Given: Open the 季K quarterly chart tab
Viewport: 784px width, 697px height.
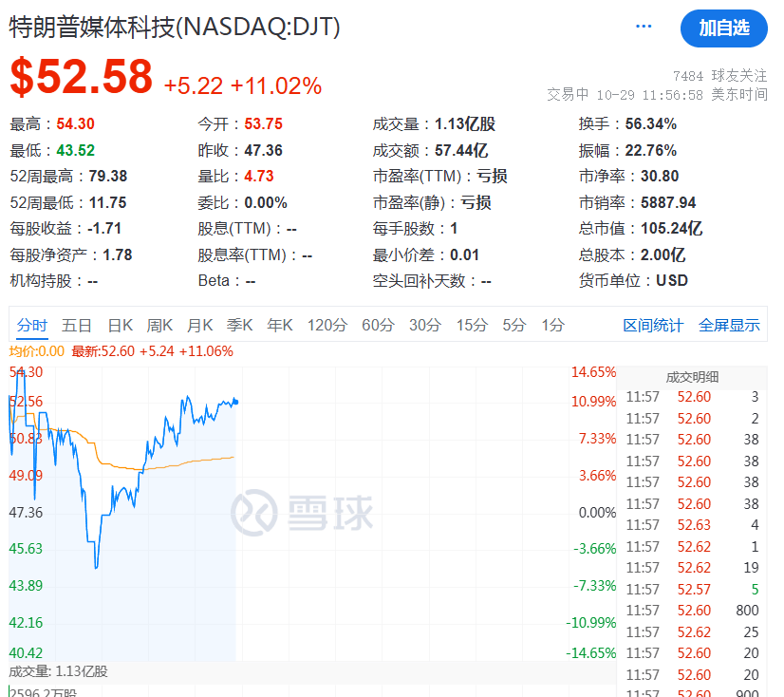Looking at the screenshot, I should coord(239,325).
